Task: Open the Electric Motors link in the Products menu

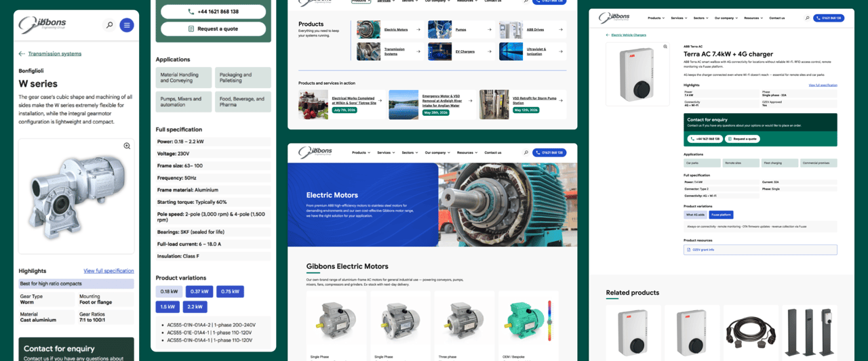Action: [x=396, y=30]
